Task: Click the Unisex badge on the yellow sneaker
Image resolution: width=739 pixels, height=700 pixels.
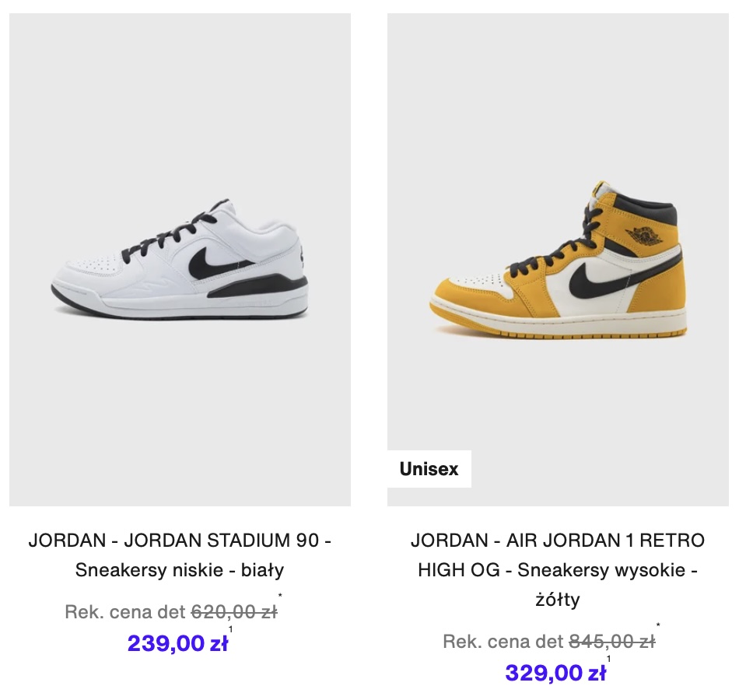Action: pos(429,469)
